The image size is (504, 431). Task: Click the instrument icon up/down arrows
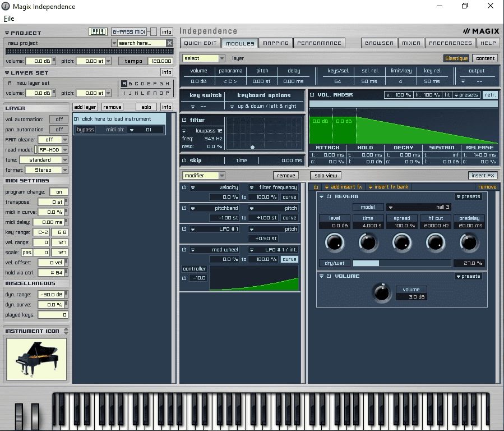tap(66, 331)
